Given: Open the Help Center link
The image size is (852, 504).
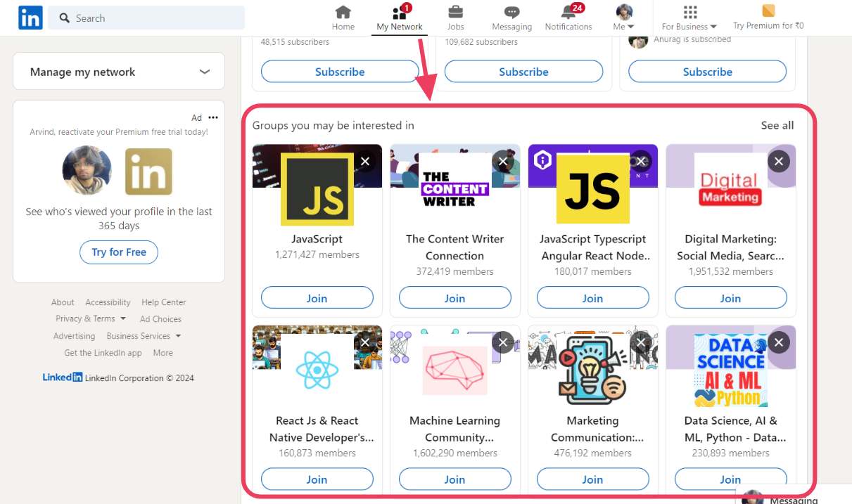Looking at the screenshot, I should tap(164, 302).
